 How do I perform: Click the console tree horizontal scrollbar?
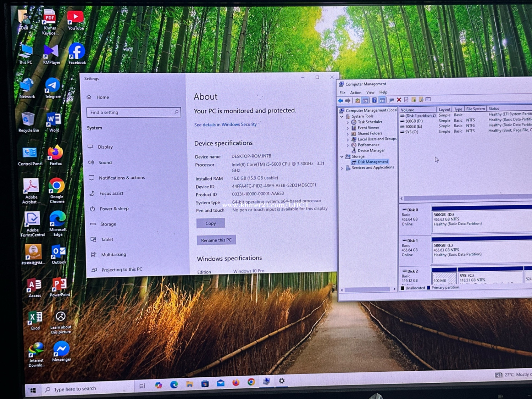[x=368, y=289]
